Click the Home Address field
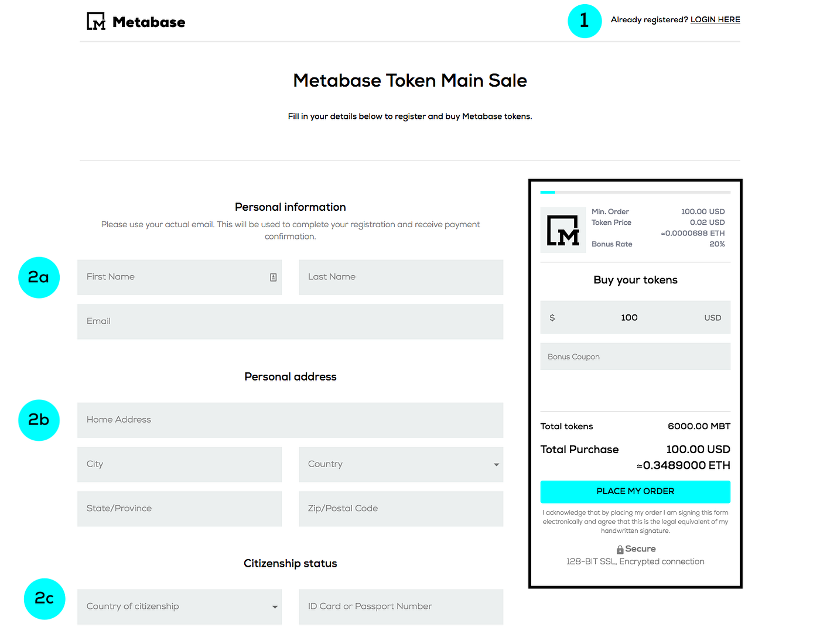 tap(291, 420)
